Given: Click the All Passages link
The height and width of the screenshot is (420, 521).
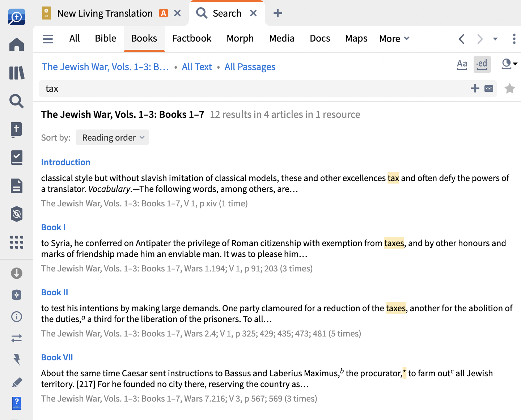Looking at the screenshot, I should click(250, 67).
